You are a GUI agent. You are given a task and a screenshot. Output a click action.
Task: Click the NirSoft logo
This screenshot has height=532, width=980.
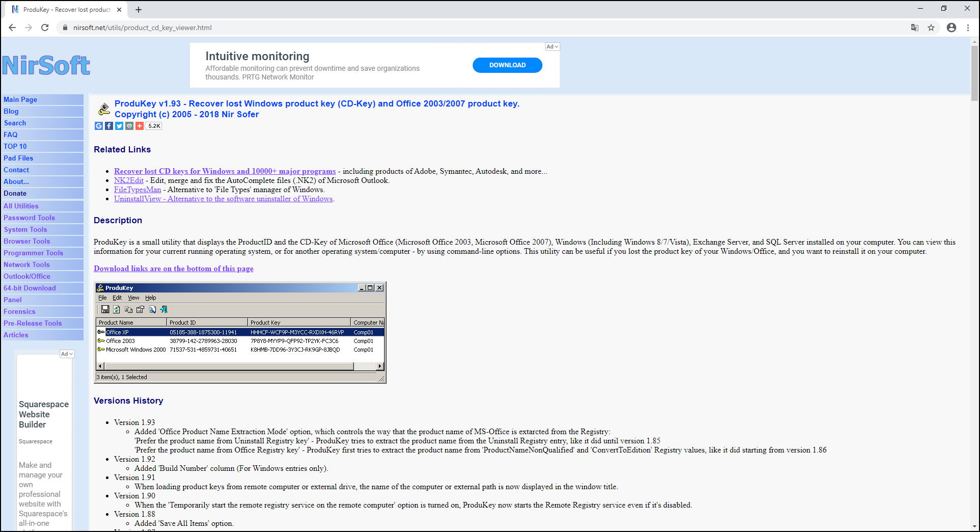[x=46, y=65]
